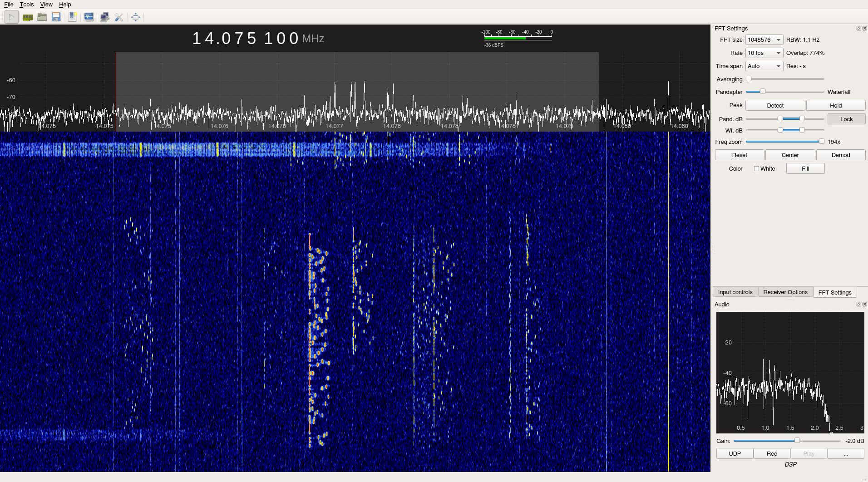868x482 pixels.
Task: Click the Fill button
Action: click(805, 168)
